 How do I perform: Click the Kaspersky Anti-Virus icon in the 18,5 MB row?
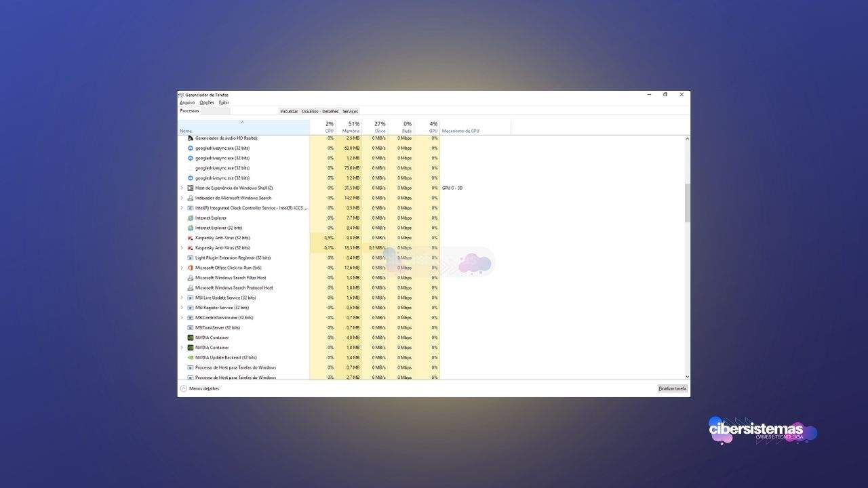pos(191,248)
